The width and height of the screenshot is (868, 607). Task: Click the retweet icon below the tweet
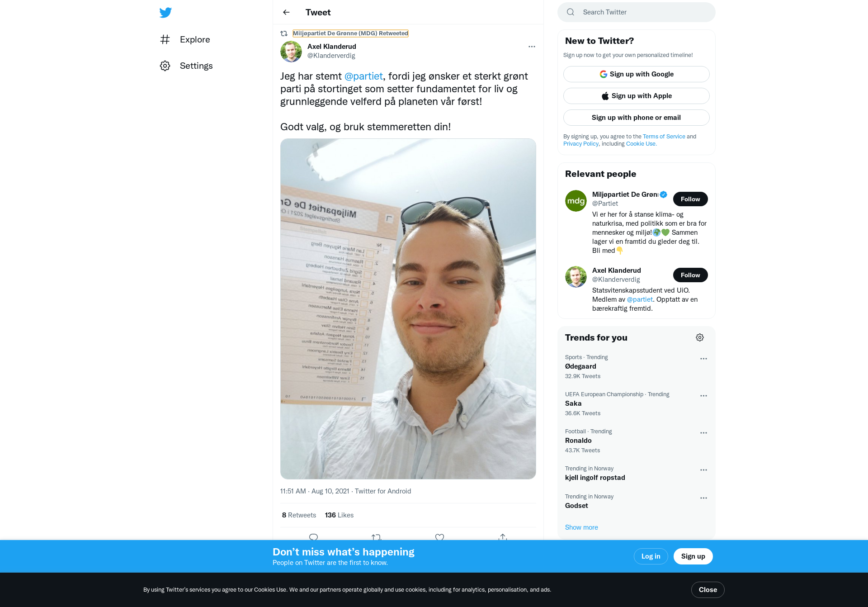(x=376, y=537)
